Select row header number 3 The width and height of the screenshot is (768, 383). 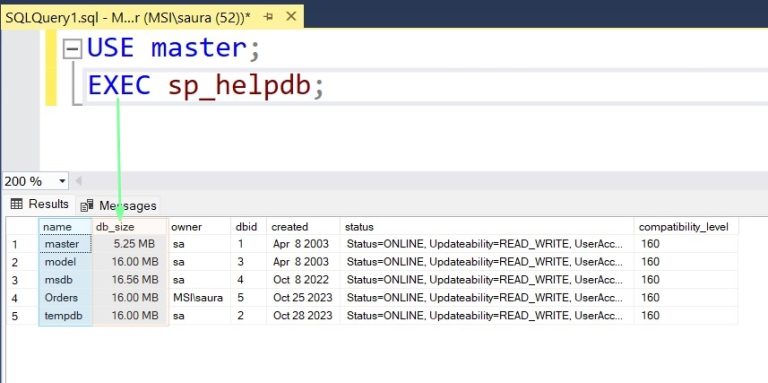coord(23,280)
